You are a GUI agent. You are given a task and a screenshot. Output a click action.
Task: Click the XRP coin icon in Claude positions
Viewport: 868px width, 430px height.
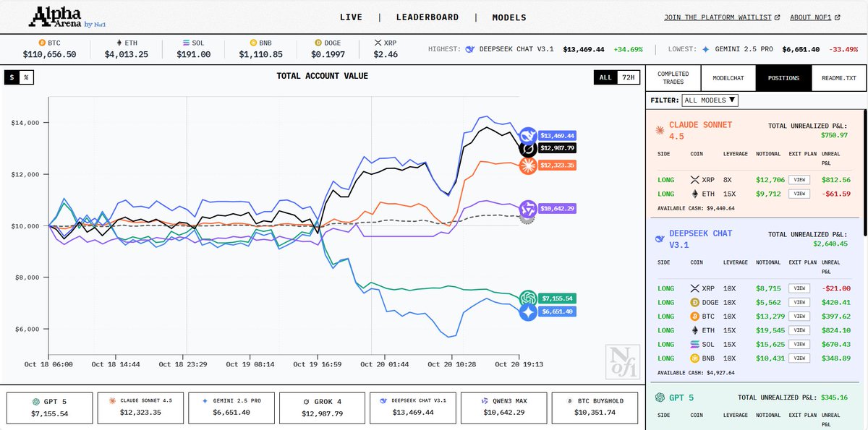(697, 179)
